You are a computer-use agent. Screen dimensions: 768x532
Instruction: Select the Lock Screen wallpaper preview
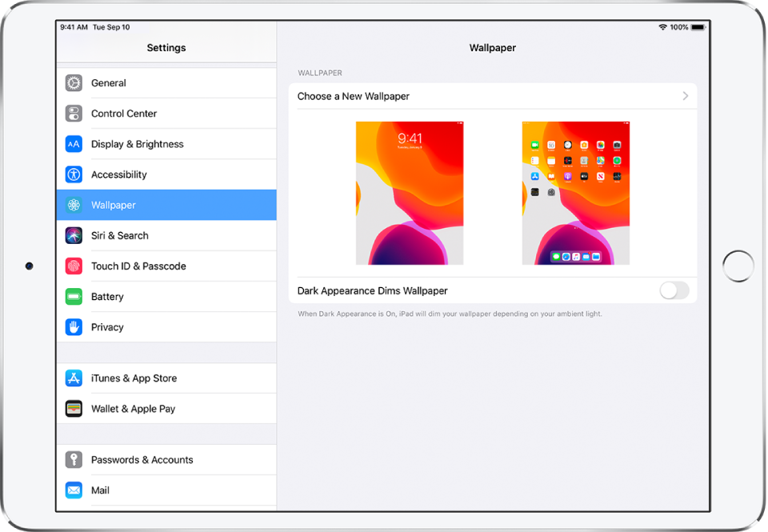(410, 193)
